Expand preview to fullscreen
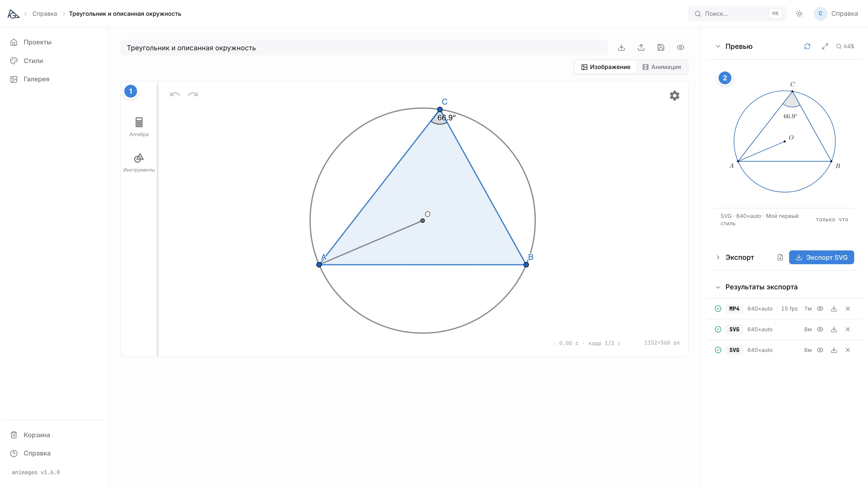Image resolution: width=868 pixels, height=488 pixels. [x=825, y=47]
